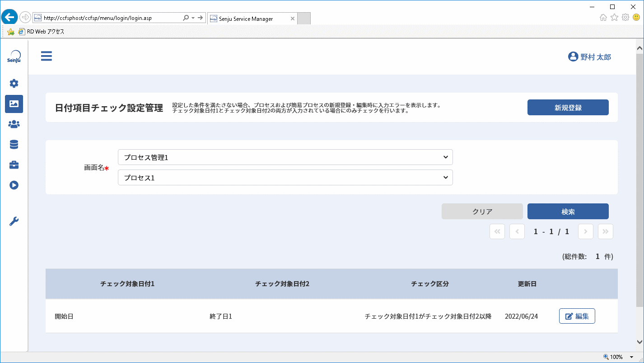The height and width of the screenshot is (363, 644).
Task: Toggle the hamburger menu
Action: [x=46, y=56]
